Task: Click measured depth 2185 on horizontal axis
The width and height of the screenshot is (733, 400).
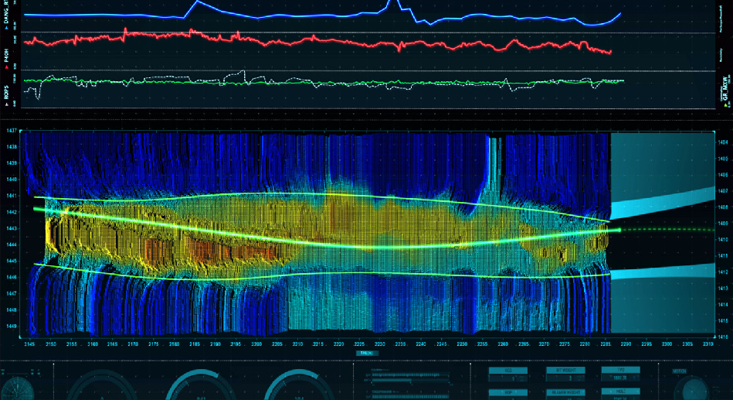Action: tap(194, 344)
